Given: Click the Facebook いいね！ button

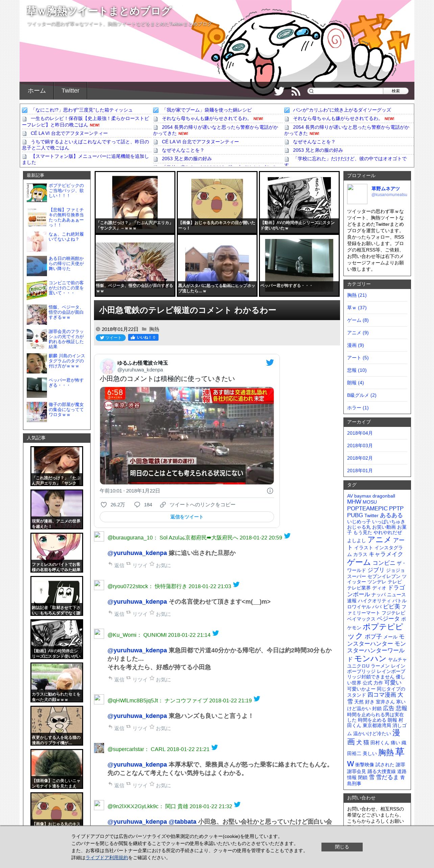Looking at the screenshot, I should pyautogui.click(x=143, y=337).
